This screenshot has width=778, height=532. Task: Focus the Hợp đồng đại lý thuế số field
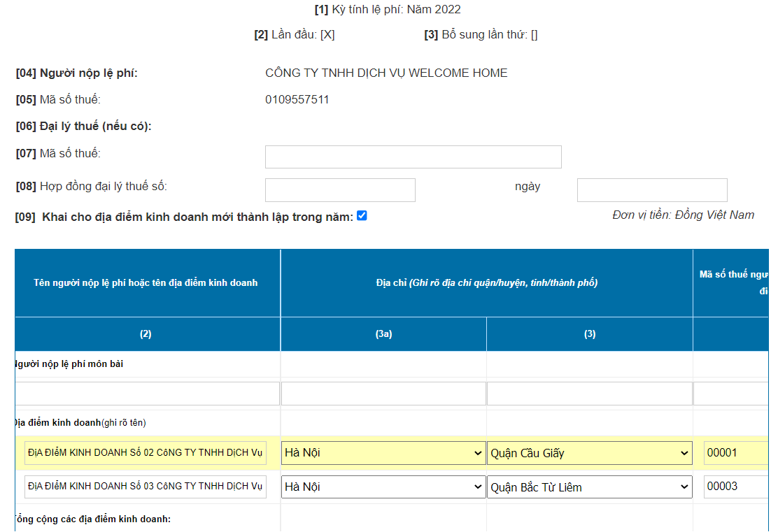(x=340, y=190)
